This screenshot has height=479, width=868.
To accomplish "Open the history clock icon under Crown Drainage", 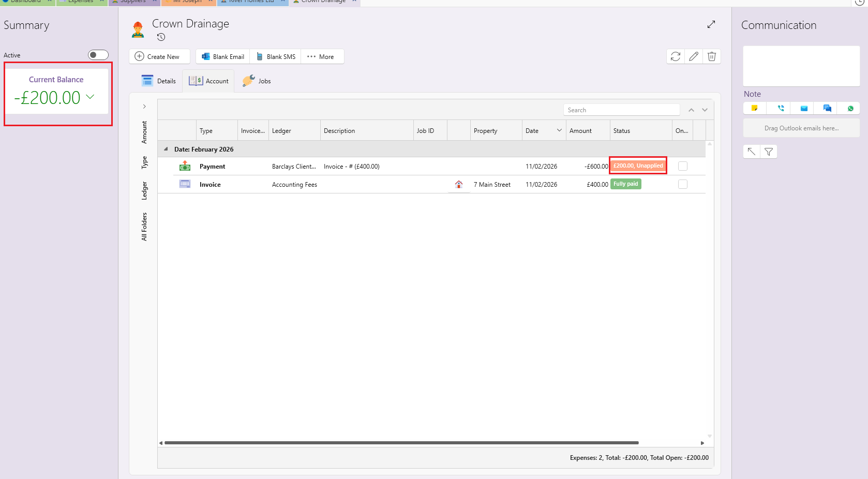I will (161, 37).
